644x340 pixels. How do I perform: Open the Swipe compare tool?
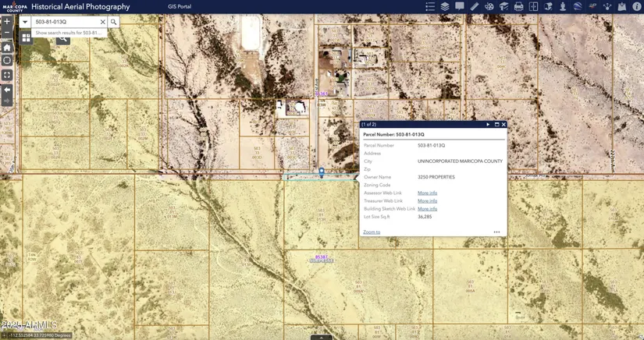coord(533,7)
